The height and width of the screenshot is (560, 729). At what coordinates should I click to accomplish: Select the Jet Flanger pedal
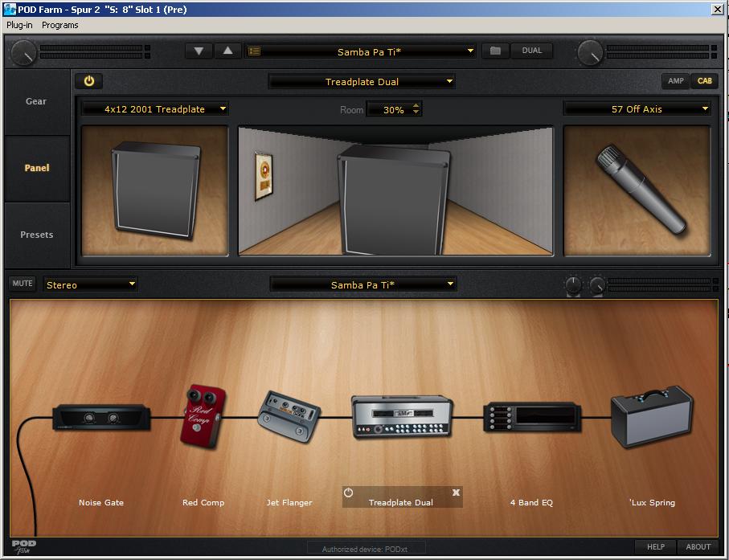coord(289,416)
